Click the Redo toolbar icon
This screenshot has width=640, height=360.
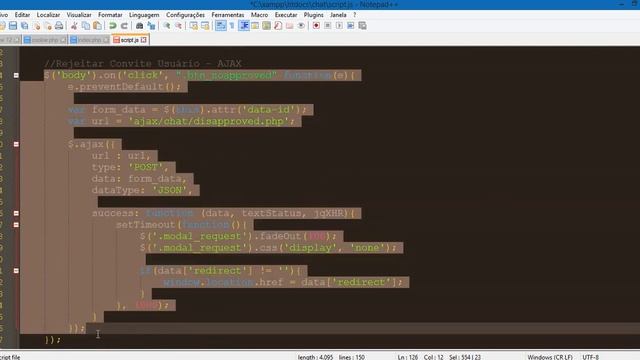[x=124, y=26]
